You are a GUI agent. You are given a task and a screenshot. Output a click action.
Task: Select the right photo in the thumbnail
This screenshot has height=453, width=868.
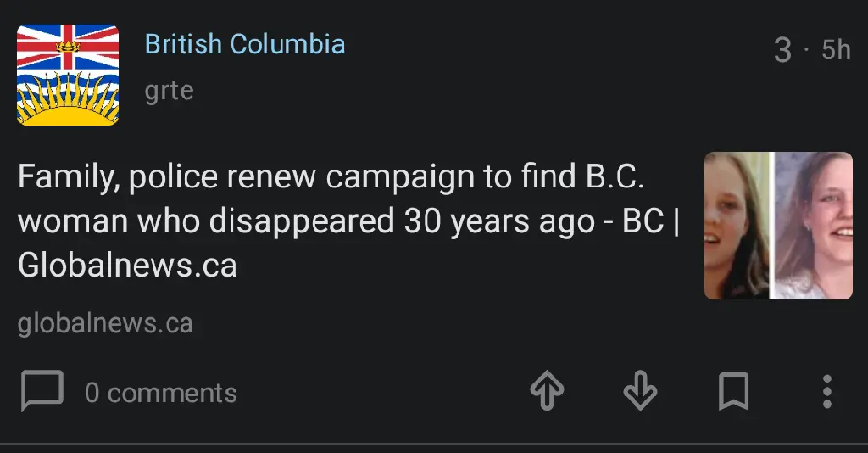coord(814,226)
